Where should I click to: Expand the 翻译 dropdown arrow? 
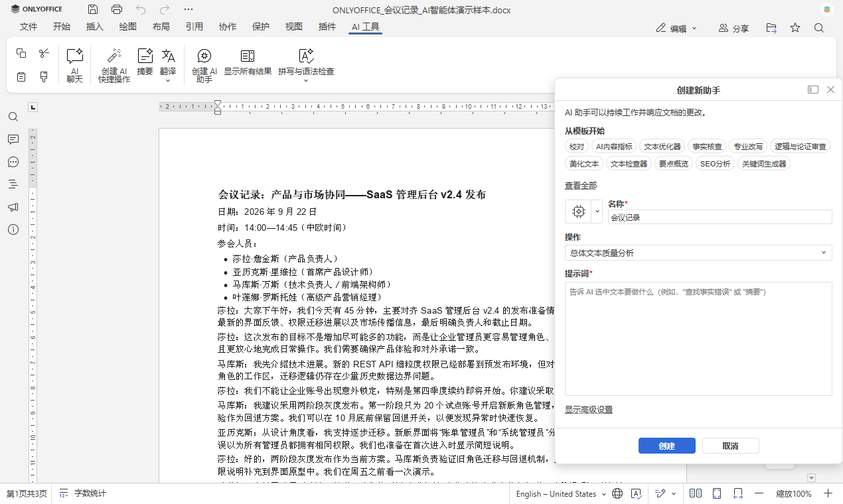pyautogui.click(x=168, y=81)
